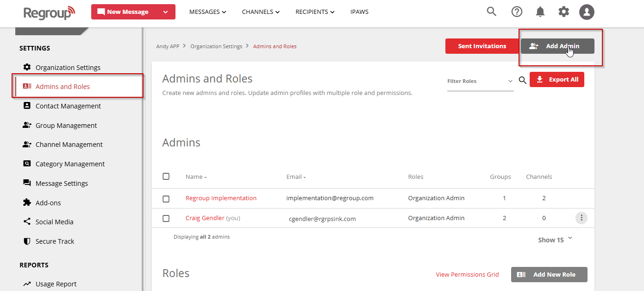Click the Add New Role button
The width and height of the screenshot is (644, 291).
coord(549,274)
